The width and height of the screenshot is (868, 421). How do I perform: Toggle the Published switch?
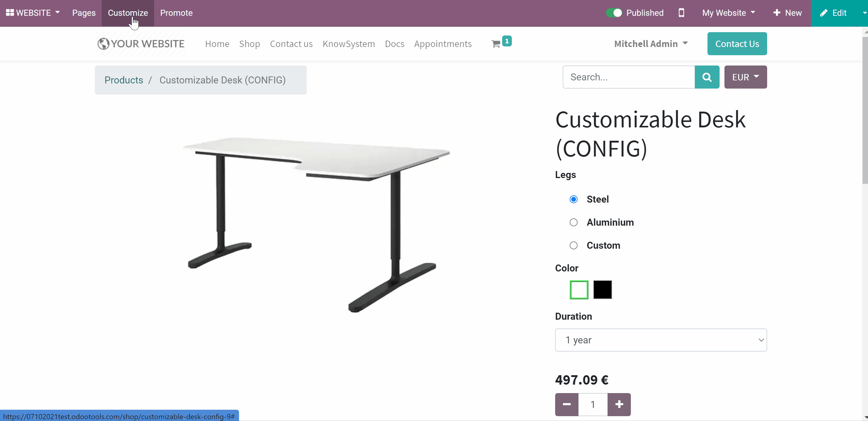614,13
